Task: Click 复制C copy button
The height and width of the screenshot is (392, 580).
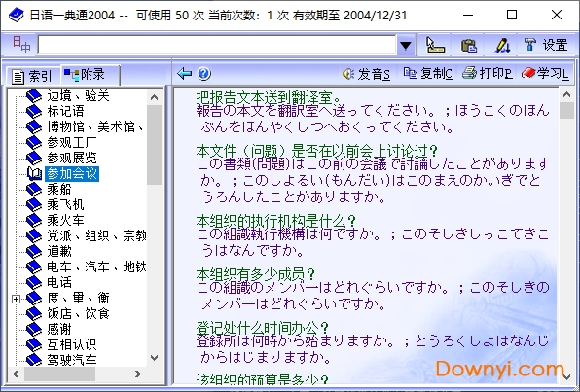Action: [x=428, y=74]
